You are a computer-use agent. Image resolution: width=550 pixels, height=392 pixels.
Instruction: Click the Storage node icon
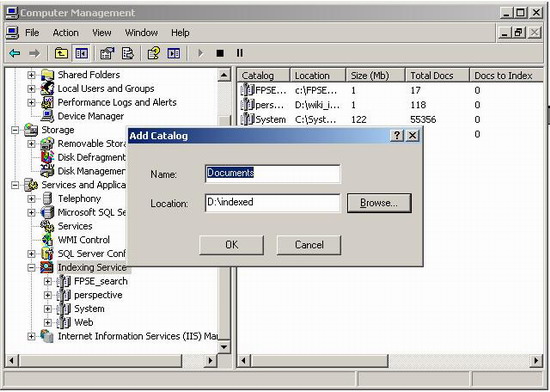click(31, 130)
